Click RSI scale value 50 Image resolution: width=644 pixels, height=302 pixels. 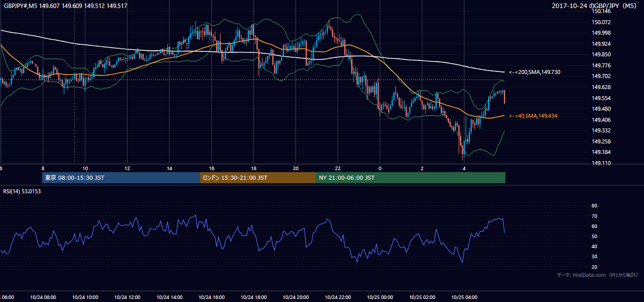tap(594, 237)
